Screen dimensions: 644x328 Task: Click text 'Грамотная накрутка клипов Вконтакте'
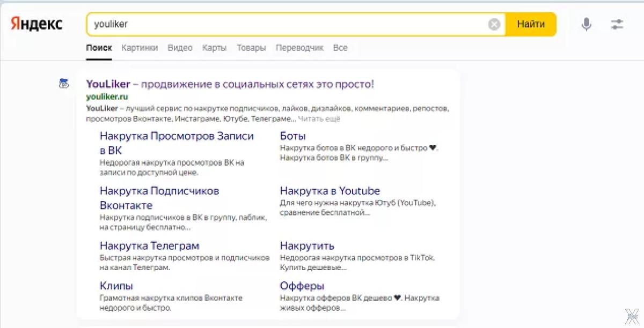(171, 297)
